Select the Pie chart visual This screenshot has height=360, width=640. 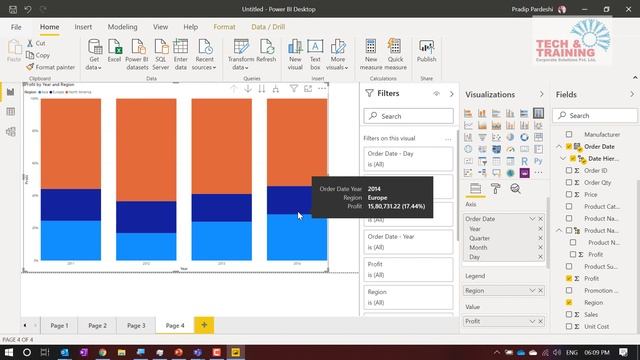[510, 137]
